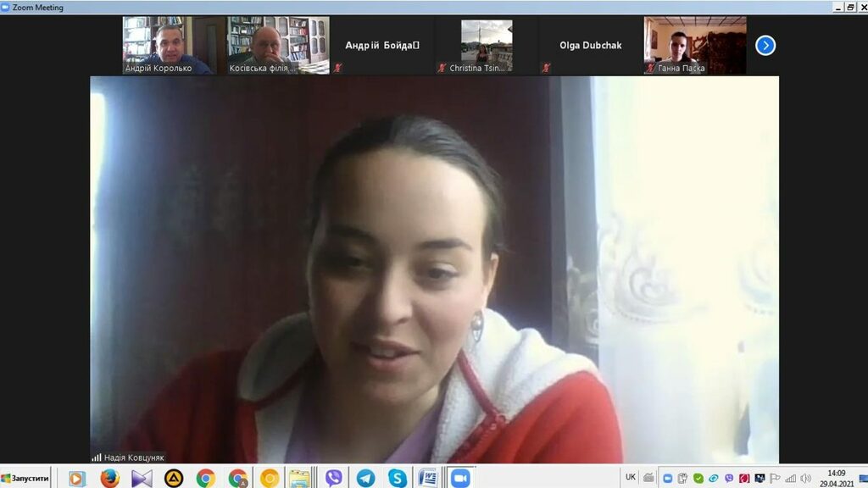The width and height of the screenshot is (868, 488).
Task: Switch to the Word document in taskbar
Action: pyautogui.click(x=428, y=478)
